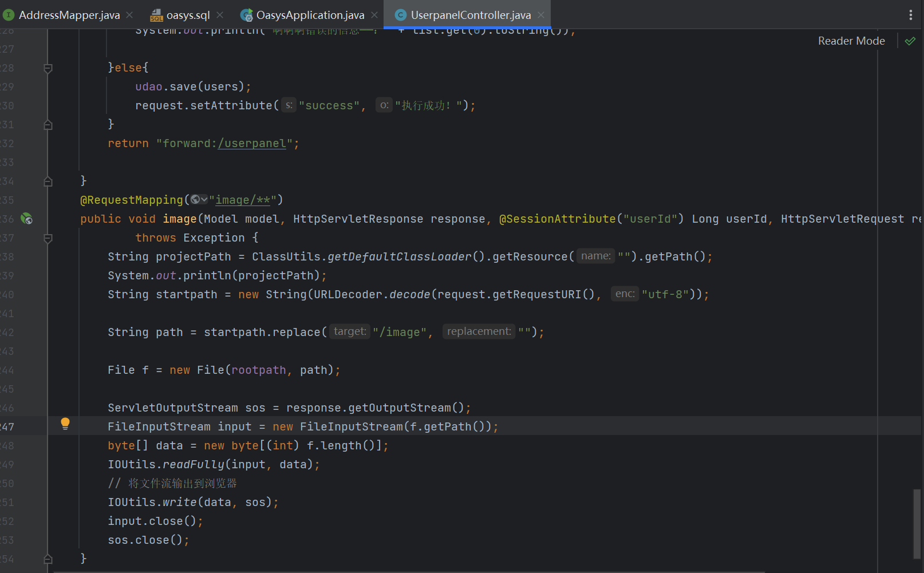The width and height of the screenshot is (924, 573).
Task: Click the image/** mapping URL link
Action: (x=242, y=200)
